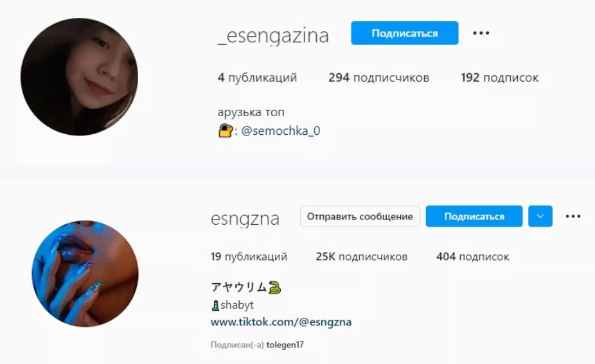595x364 pixels.
Task: Open the _esengazina profile picture
Action: tap(79, 76)
